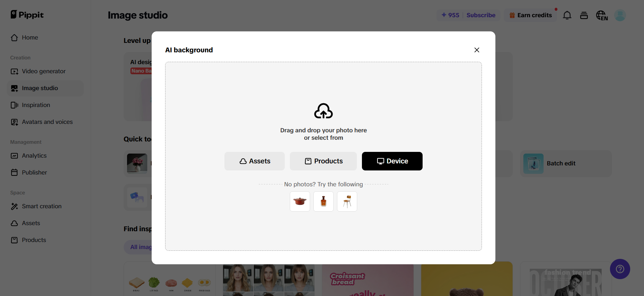Close the AI background dialog

click(x=477, y=50)
